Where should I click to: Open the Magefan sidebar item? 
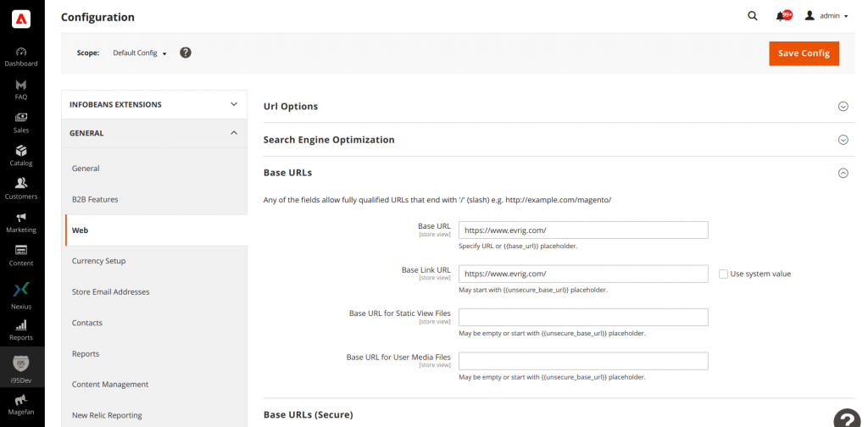point(21,406)
